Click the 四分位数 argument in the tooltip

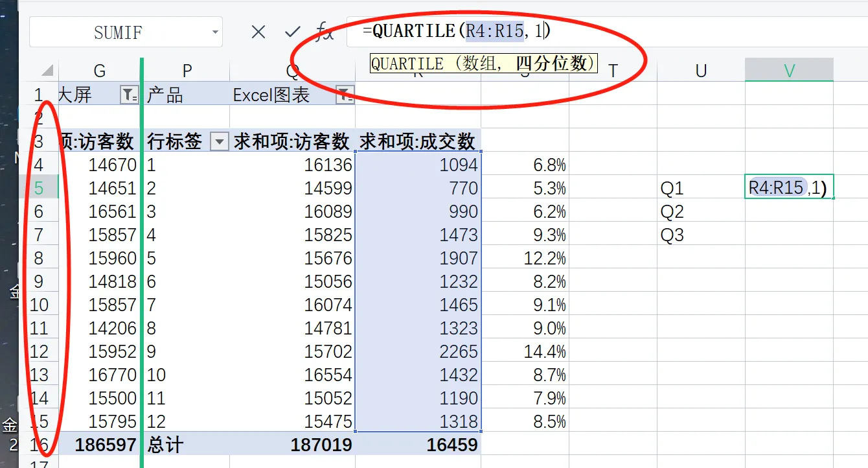(x=551, y=64)
